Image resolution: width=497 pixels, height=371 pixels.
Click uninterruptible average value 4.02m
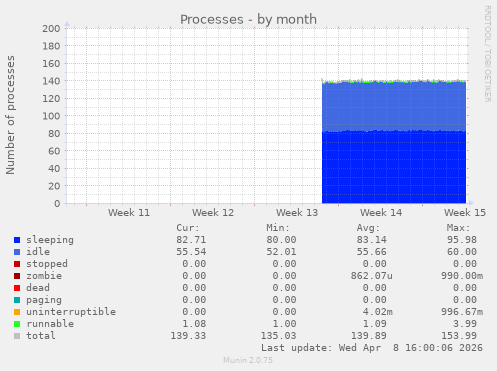click(377, 312)
